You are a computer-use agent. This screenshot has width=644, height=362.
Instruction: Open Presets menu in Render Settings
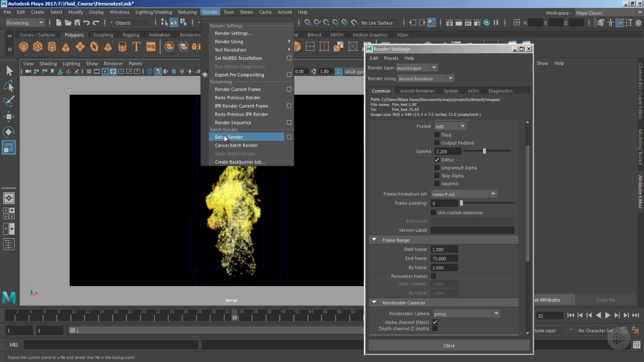point(391,58)
